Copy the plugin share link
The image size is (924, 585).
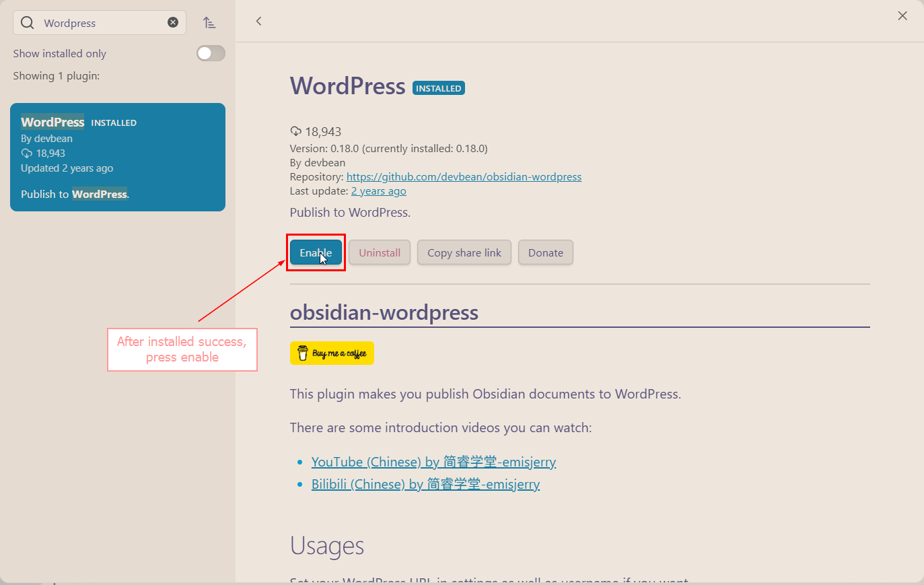tap(464, 252)
